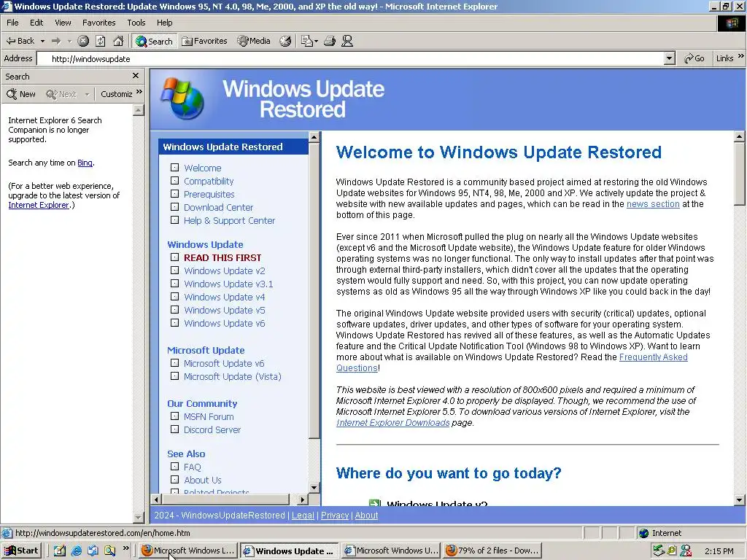Click the History icon in toolbar
The width and height of the screenshot is (747, 560).
coord(285,41)
